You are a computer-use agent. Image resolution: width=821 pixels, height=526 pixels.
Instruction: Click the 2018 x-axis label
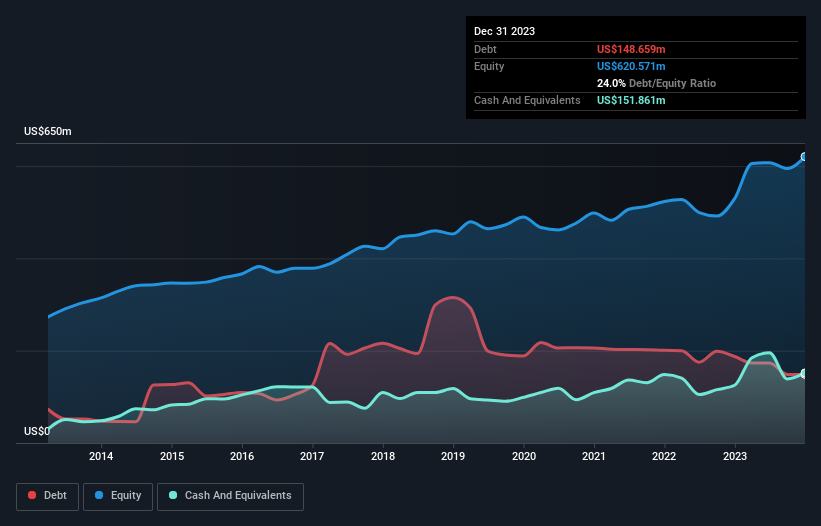click(x=383, y=456)
